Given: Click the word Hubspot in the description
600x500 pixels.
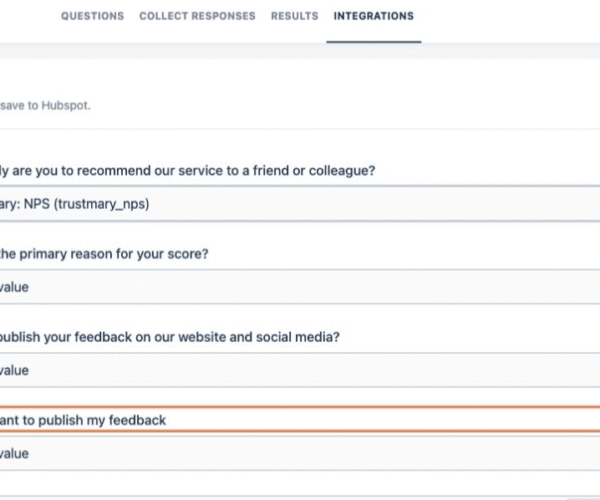Looking at the screenshot, I should tap(66, 106).
